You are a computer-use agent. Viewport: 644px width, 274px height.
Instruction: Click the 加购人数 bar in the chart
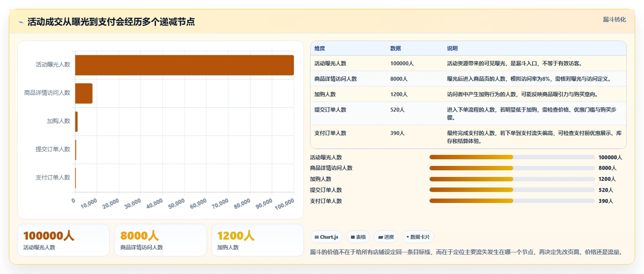coord(76,121)
